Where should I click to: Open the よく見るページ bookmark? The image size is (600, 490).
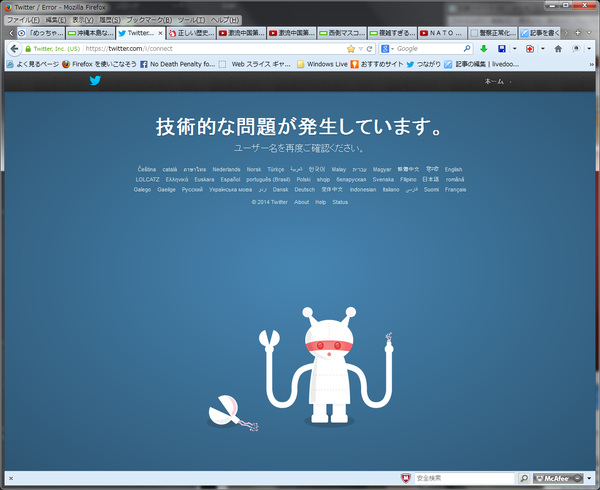tap(33, 64)
